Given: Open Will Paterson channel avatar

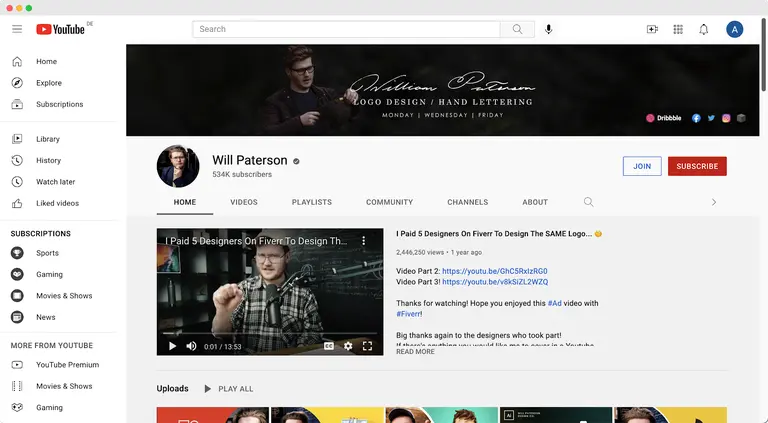Looking at the screenshot, I should 178,166.
